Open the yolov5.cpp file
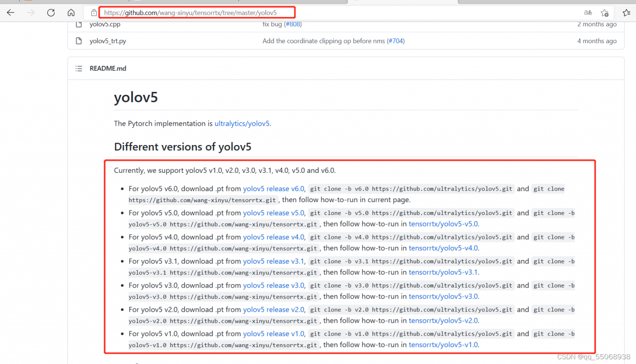The height and width of the screenshot is (364, 636). tap(105, 24)
